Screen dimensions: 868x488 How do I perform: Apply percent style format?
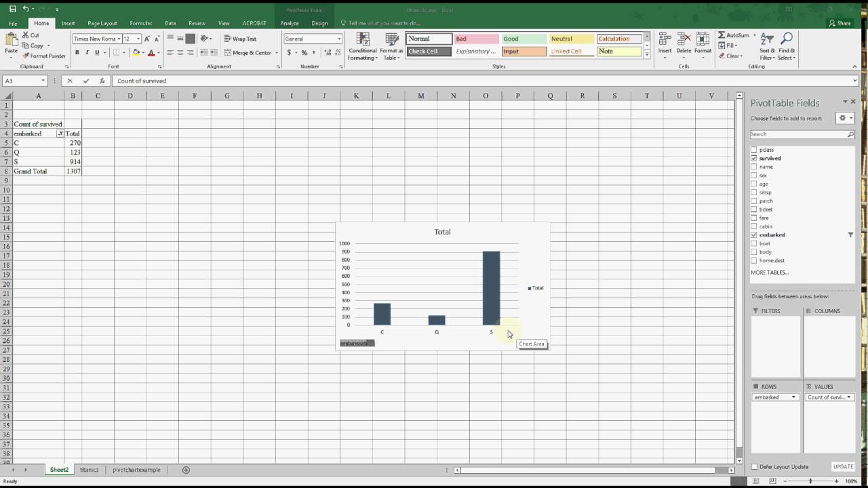[304, 52]
